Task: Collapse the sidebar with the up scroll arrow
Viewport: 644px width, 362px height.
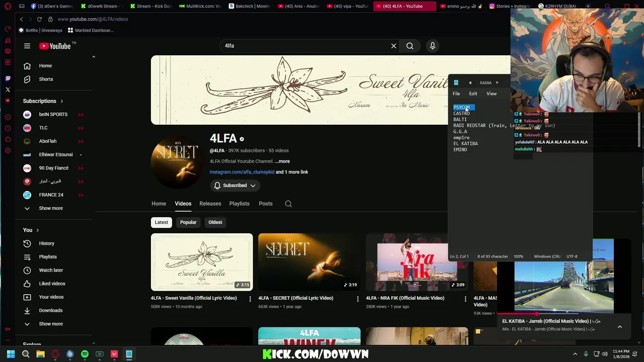Action: point(94,57)
